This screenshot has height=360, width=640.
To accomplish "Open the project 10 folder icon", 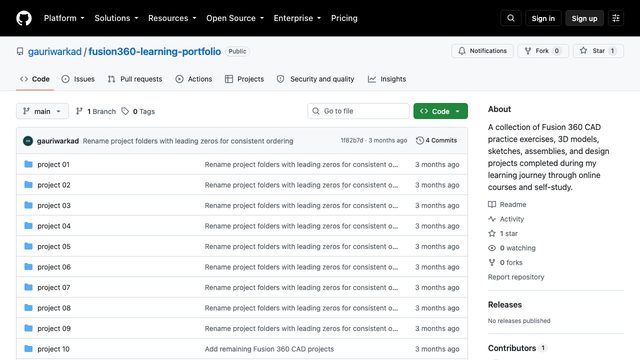I will (x=28, y=349).
